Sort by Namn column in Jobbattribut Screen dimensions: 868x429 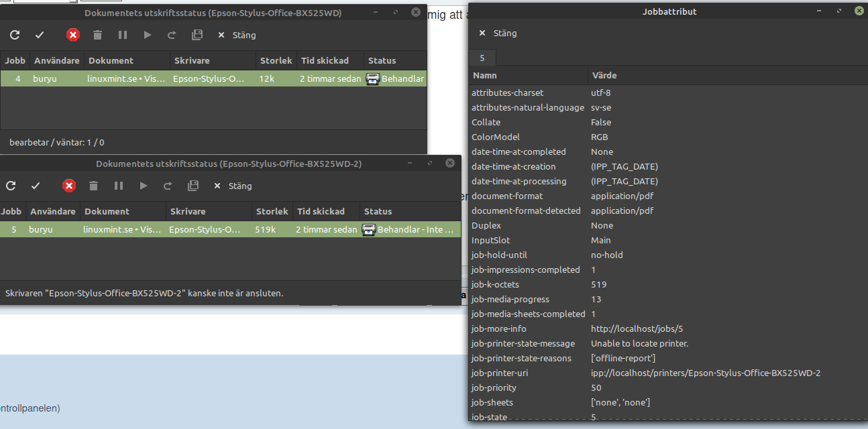(x=528, y=76)
